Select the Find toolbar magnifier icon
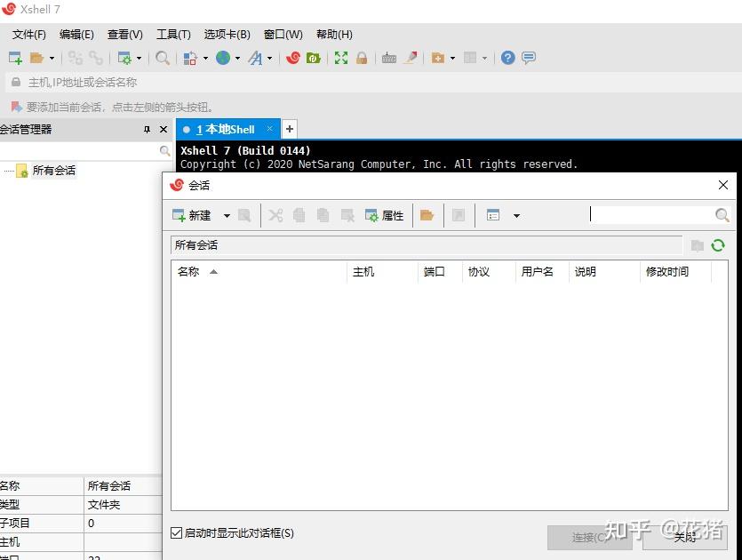 coord(162,58)
